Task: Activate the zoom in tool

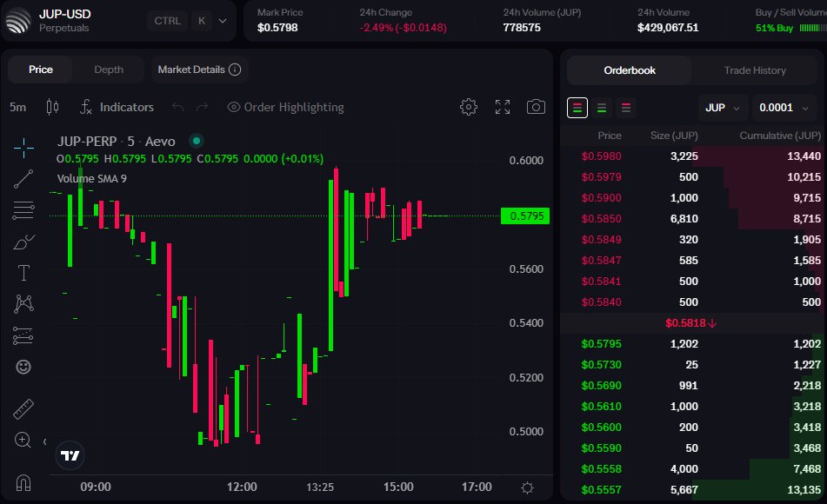Action: [x=23, y=439]
